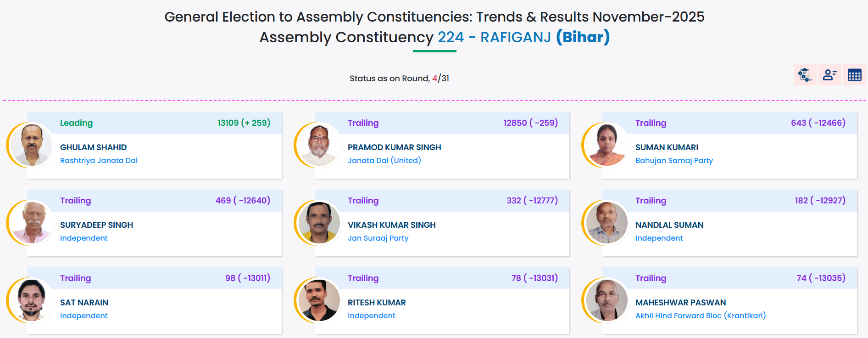
Task: Click Ghulam Shahid's candidate photo
Action: (x=31, y=145)
